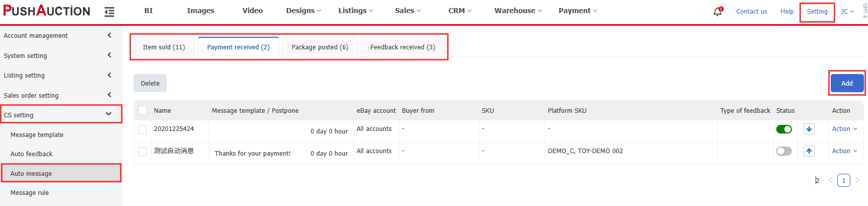Move rule 20201225424 down with arrow icon
This screenshot has width=868, height=206.
809,129
